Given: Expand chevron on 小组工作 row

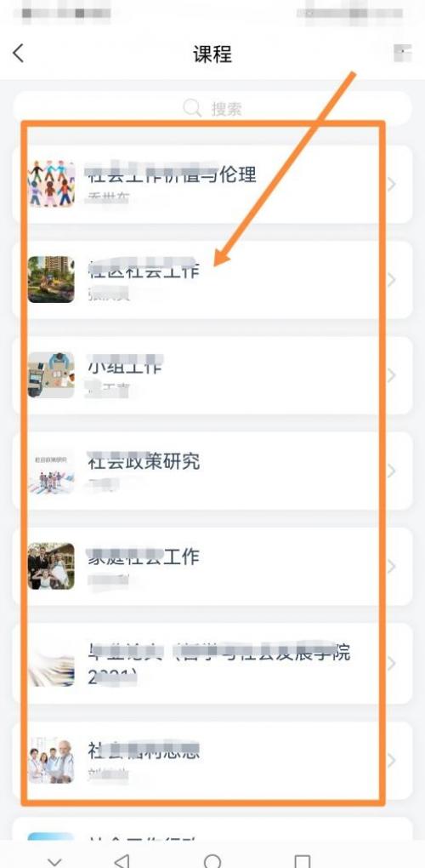Looking at the screenshot, I should click(391, 375).
